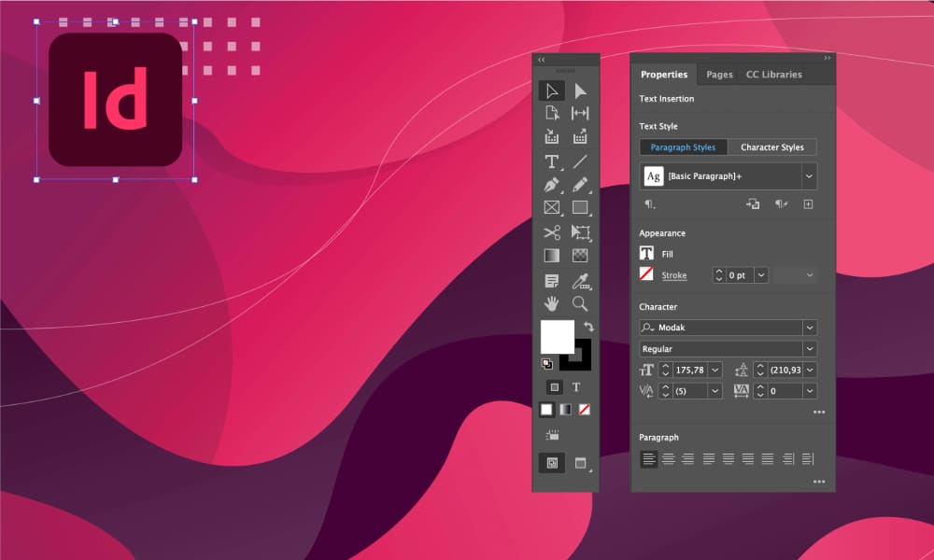
Task: Select the Zoom magnifier tool
Action: 580,303
